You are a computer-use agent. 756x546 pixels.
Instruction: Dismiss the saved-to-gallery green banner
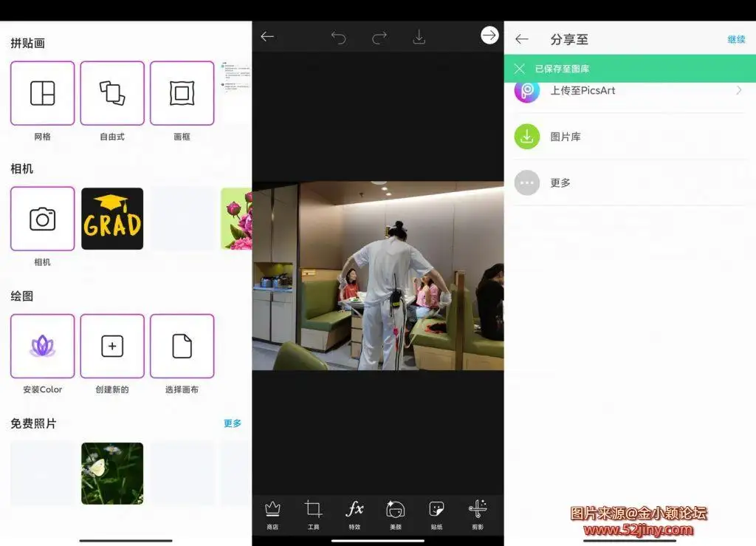tap(520, 69)
